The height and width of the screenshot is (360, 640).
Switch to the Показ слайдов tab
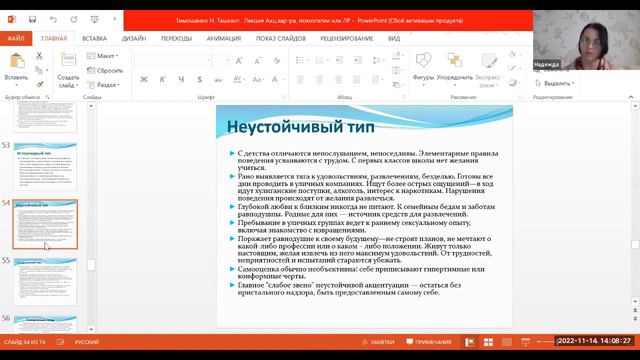[x=281, y=38]
